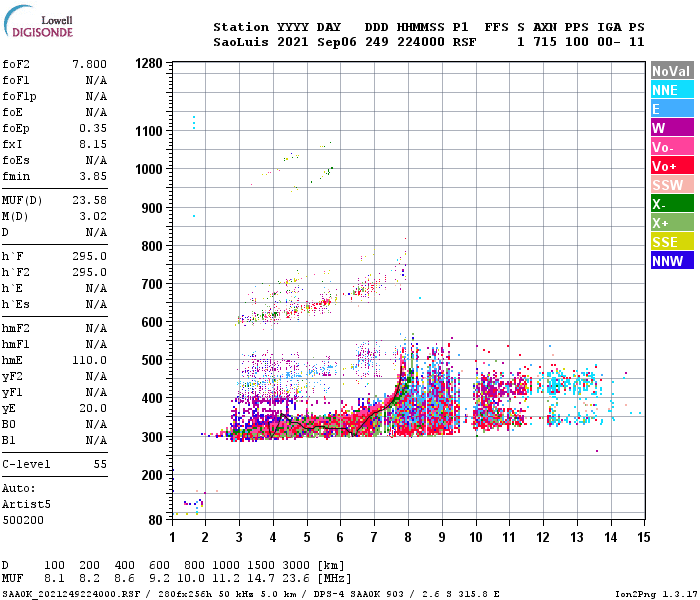Click the 1280 km height axis label
The width and height of the screenshot is (700, 600).
[149, 63]
